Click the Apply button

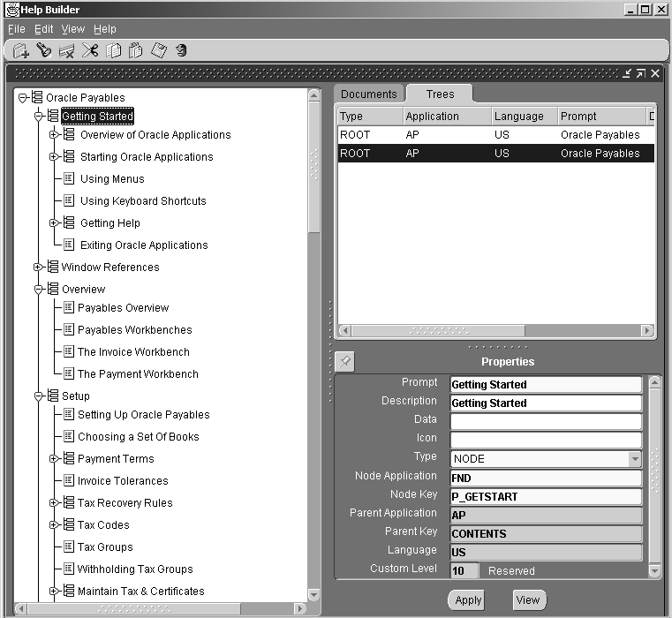[x=468, y=600]
